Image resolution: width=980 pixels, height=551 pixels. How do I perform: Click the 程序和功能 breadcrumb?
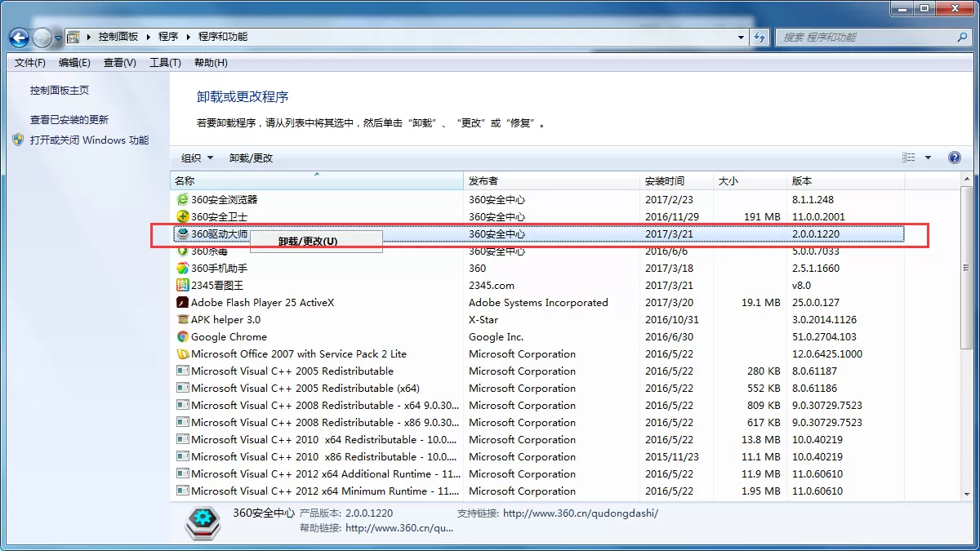(x=223, y=37)
